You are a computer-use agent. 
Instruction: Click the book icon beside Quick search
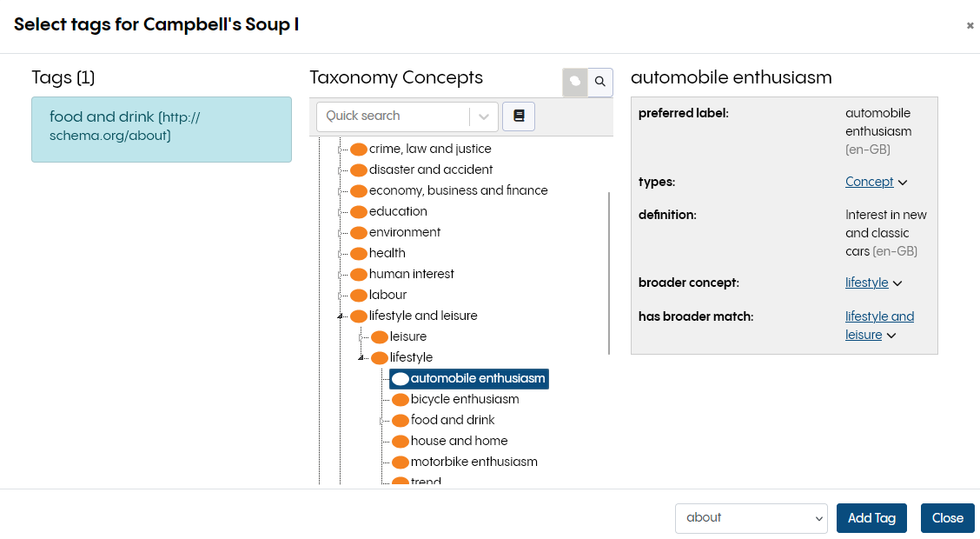[x=519, y=116]
